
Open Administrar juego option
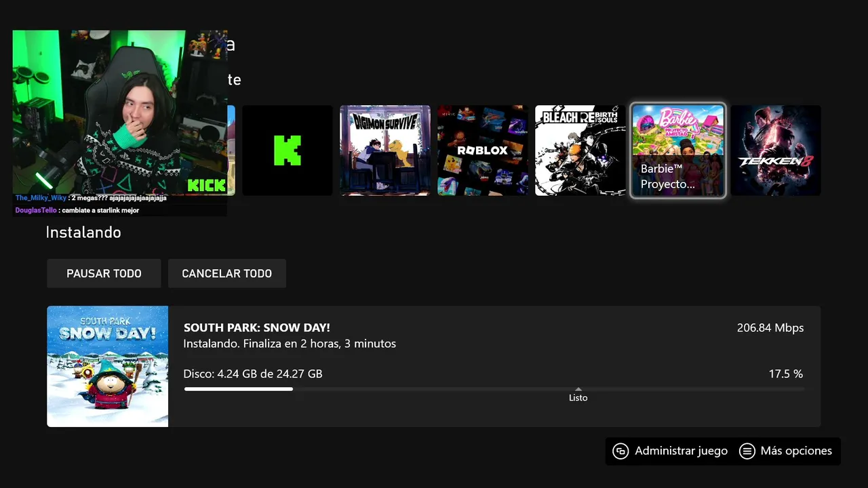[x=670, y=451]
